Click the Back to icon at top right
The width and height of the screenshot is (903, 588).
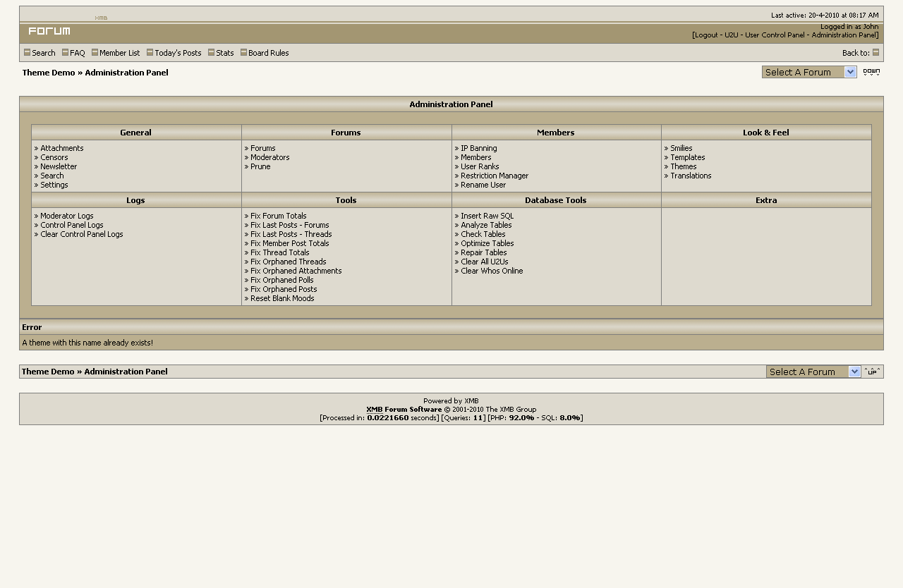[875, 52]
